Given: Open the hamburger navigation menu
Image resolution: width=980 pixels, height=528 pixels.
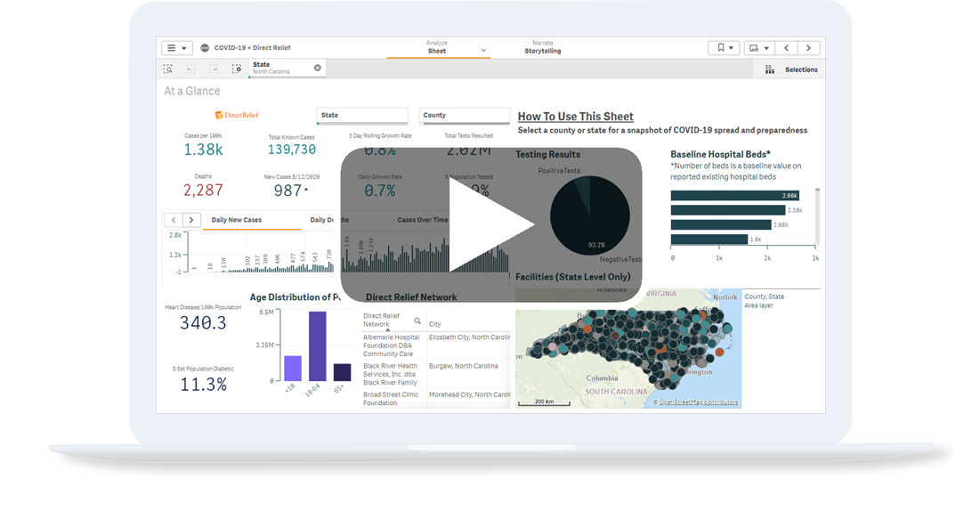Looking at the screenshot, I should click(x=177, y=48).
